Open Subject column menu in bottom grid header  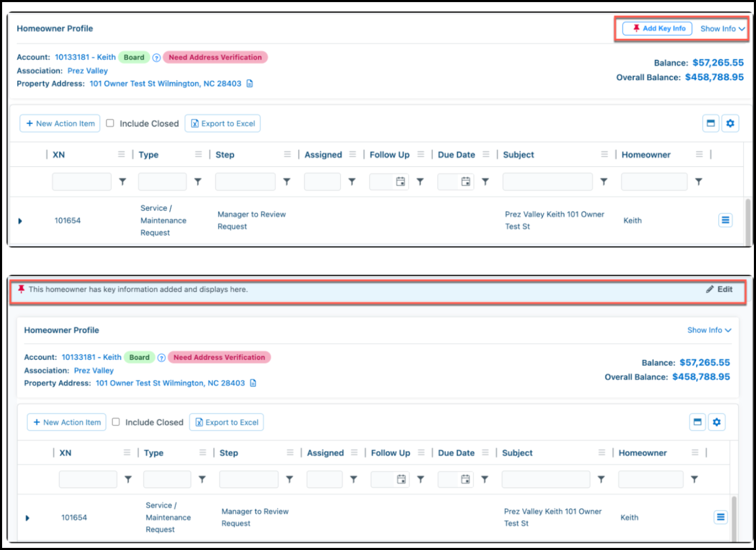pyautogui.click(x=602, y=452)
